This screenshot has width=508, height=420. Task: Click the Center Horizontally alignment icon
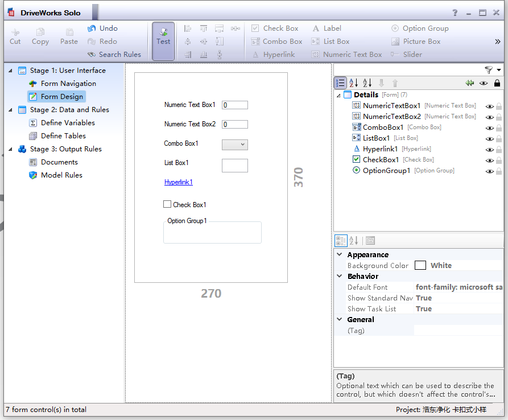(x=188, y=42)
